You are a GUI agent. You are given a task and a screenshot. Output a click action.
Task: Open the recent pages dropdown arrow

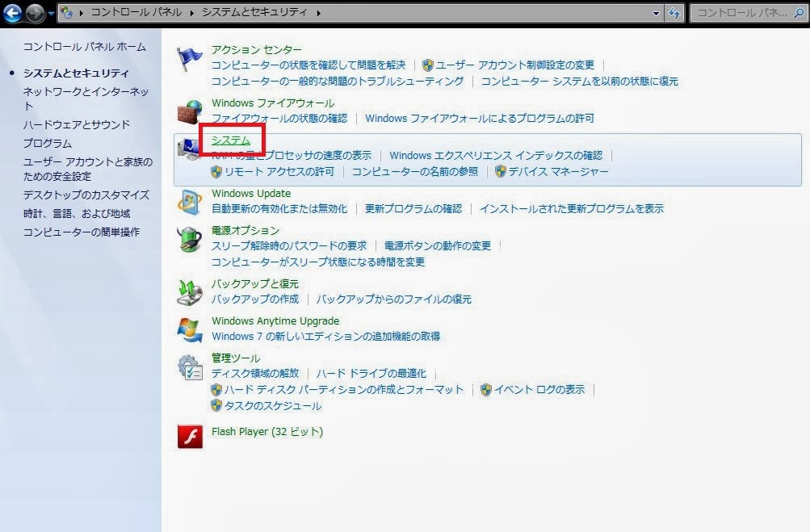[x=51, y=14]
